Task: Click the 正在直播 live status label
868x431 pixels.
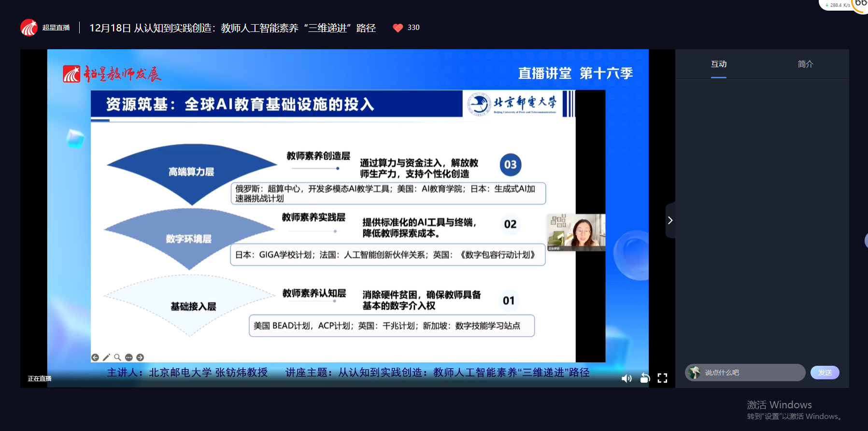Action: point(40,378)
